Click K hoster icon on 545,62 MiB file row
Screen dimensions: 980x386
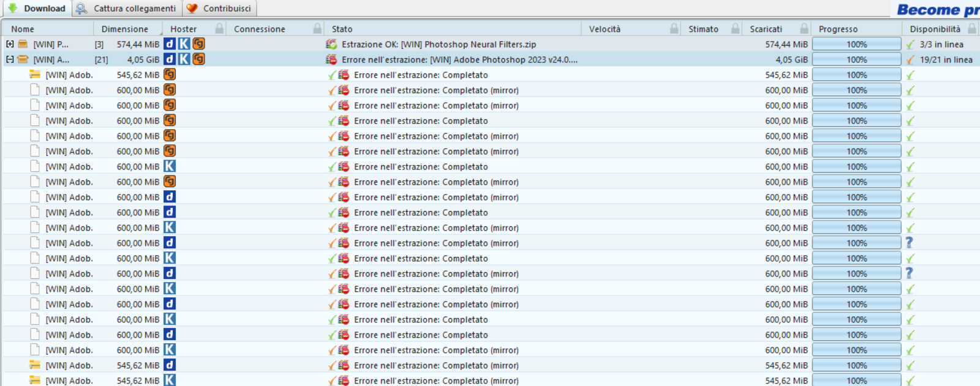(x=170, y=380)
